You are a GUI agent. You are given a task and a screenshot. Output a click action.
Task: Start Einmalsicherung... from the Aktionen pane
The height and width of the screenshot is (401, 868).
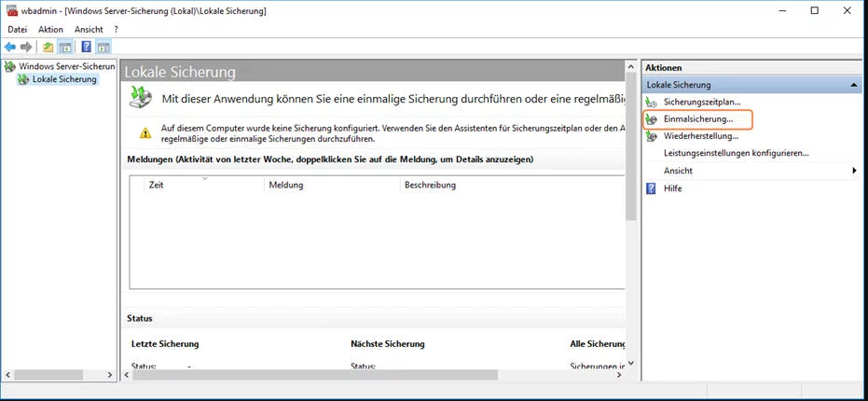(x=698, y=119)
